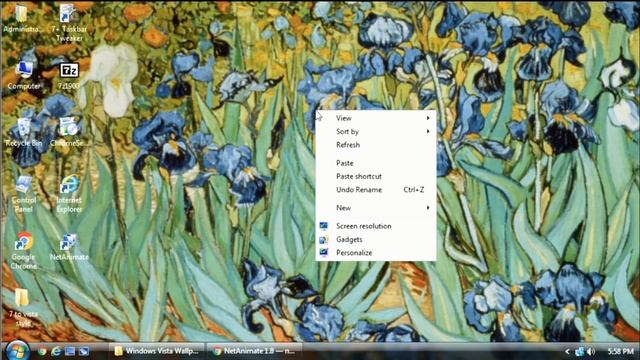Choose Refresh from the context menu

[376, 145]
